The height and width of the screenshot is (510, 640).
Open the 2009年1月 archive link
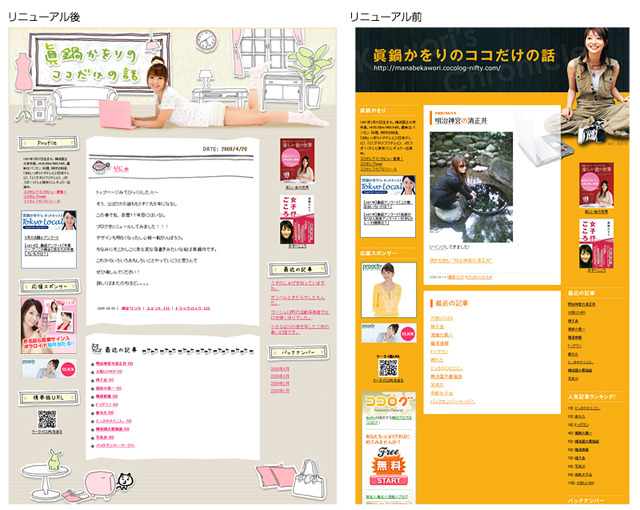(280, 390)
